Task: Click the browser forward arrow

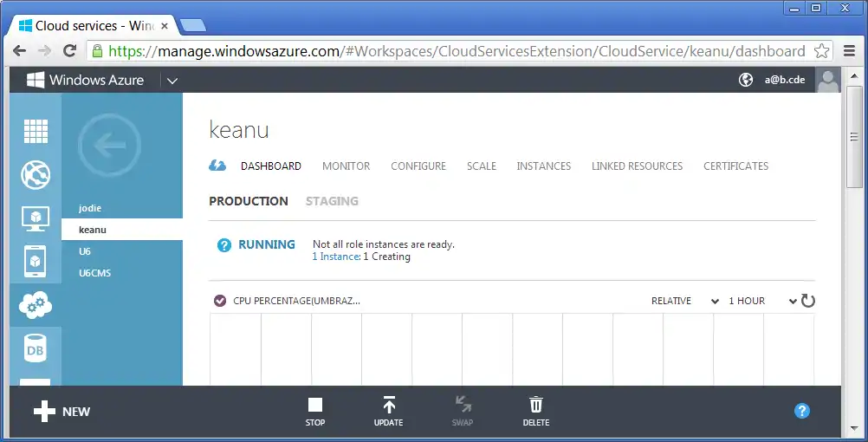Action: 44,51
